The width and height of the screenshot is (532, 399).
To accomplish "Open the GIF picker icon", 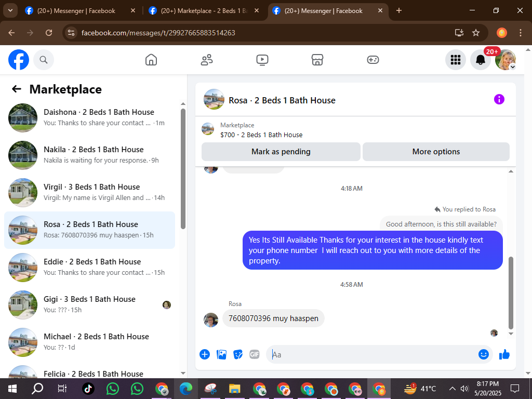I will 255,354.
